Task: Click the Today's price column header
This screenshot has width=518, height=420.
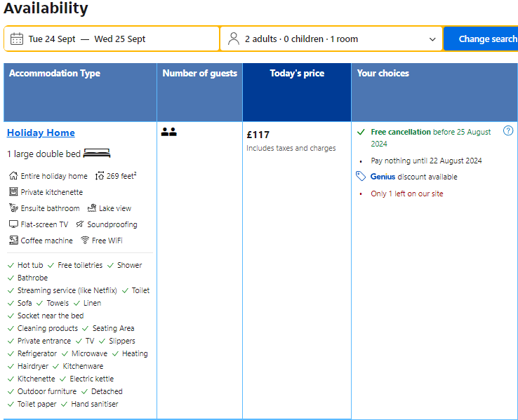Action: 297,74
